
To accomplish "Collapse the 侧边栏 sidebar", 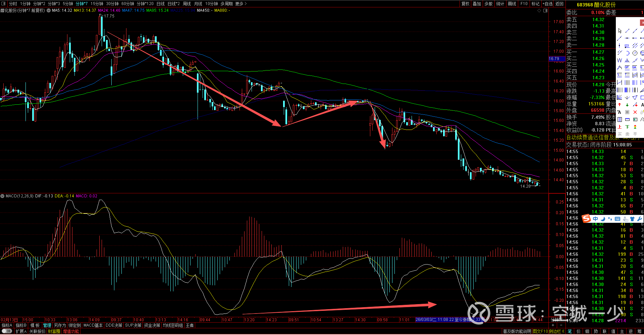I will coord(557,331).
